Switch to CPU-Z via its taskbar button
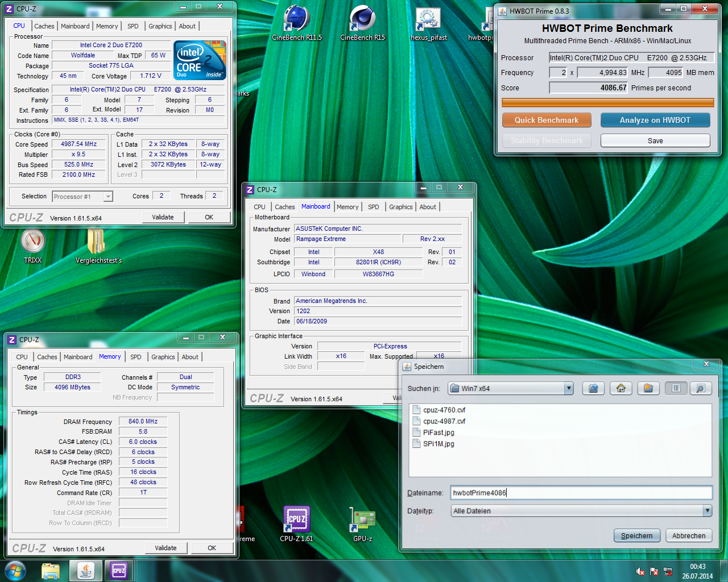This screenshot has height=582, width=728. 119,571
